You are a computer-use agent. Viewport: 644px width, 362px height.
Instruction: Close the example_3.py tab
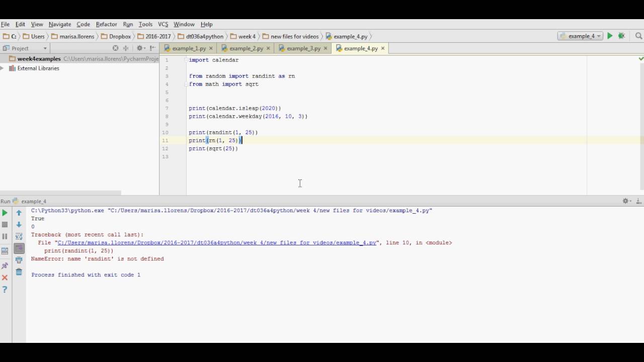tap(326, 48)
